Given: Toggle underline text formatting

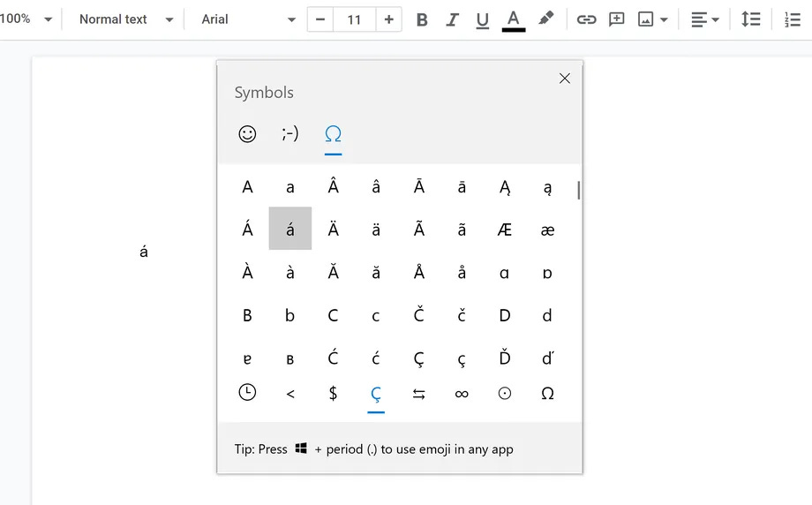Looking at the screenshot, I should pos(482,19).
